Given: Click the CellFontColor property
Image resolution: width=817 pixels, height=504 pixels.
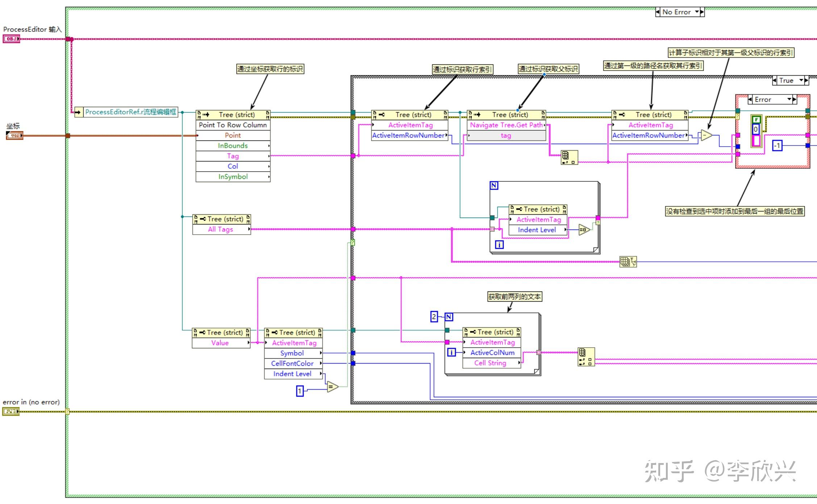Looking at the screenshot, I should (293, 364).
